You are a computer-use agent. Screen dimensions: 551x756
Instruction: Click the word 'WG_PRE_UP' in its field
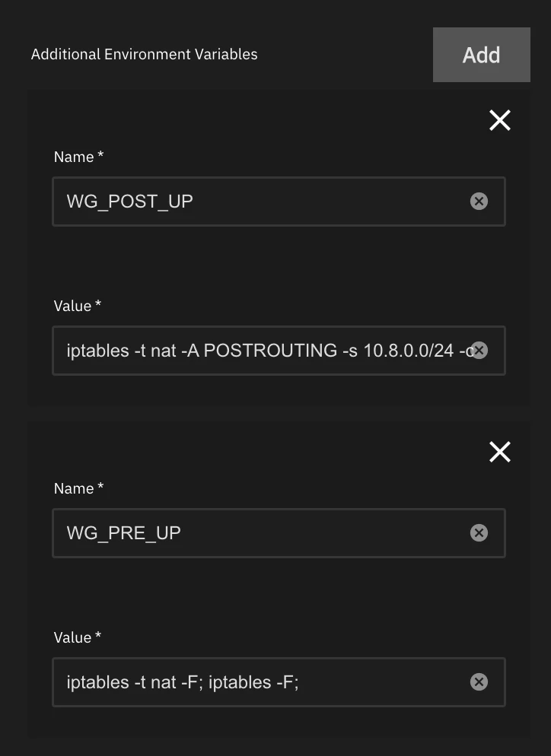(124, 533)
